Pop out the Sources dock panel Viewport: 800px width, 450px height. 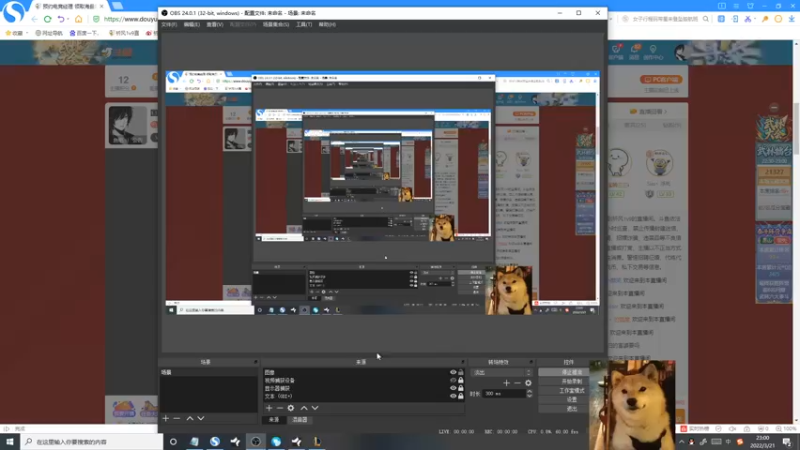(463, 362)
